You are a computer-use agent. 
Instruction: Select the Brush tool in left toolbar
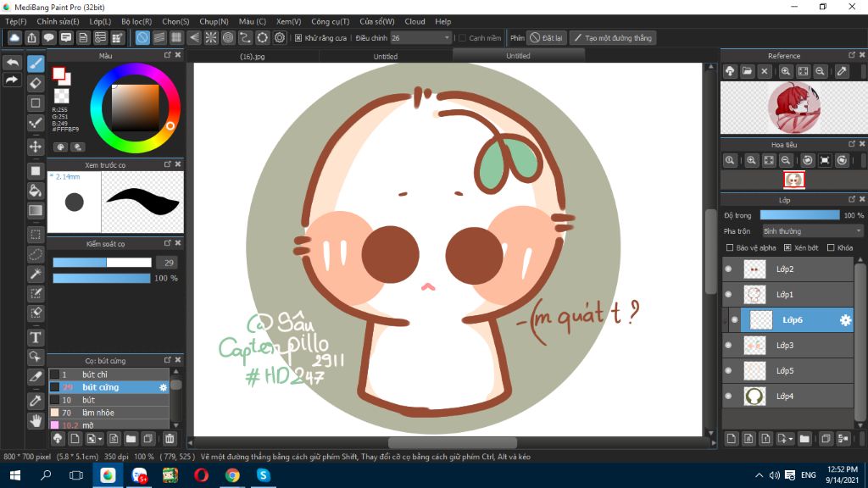click(x=36, y=64)
